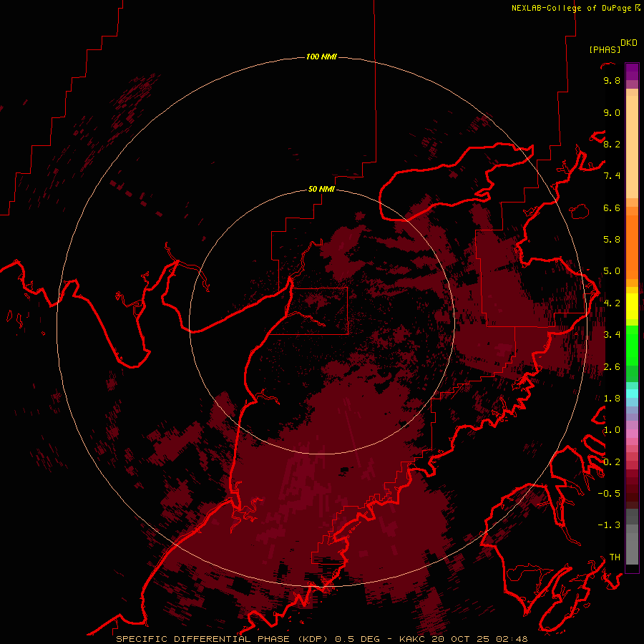Click the TH legend label
Viewport: 644px width, 644px height.
[x=615, y=557]
